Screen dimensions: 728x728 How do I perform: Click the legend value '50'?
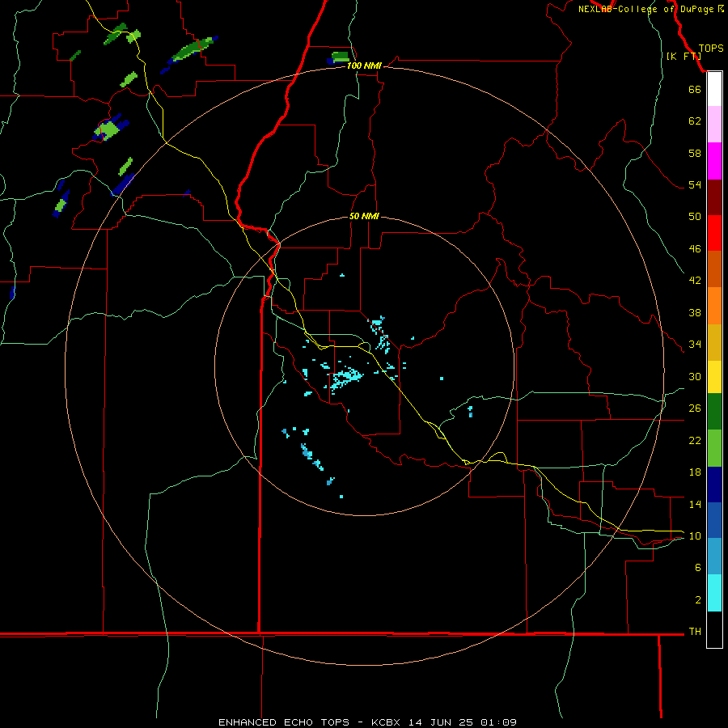tap(695, 216)
